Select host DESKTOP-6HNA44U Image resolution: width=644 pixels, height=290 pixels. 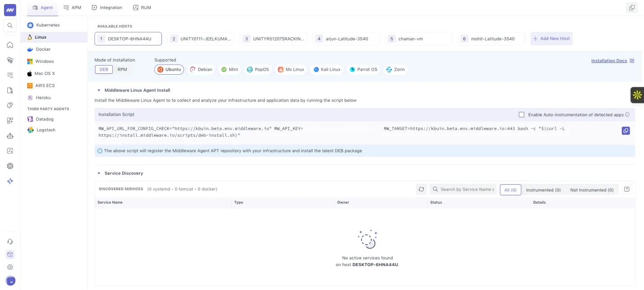pyautogui.click(x=128, y=39)
